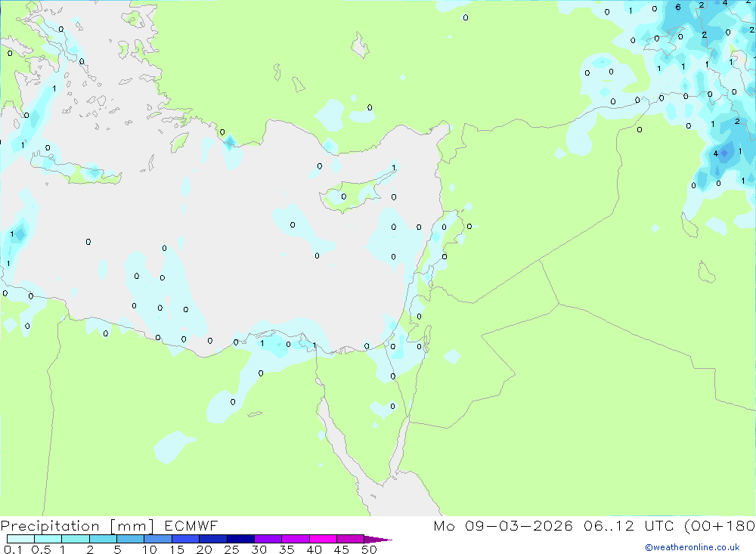
Task: Click the '(00+180' forecast offset text
Action: point(720,525)
